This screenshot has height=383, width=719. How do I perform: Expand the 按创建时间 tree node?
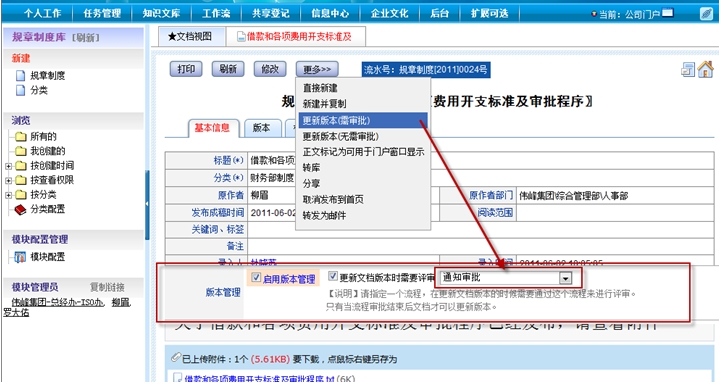click(9, 166)
